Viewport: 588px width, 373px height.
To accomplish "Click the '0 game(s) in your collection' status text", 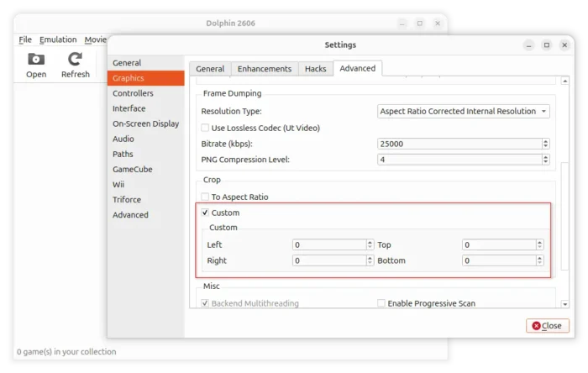I will 66,352.
